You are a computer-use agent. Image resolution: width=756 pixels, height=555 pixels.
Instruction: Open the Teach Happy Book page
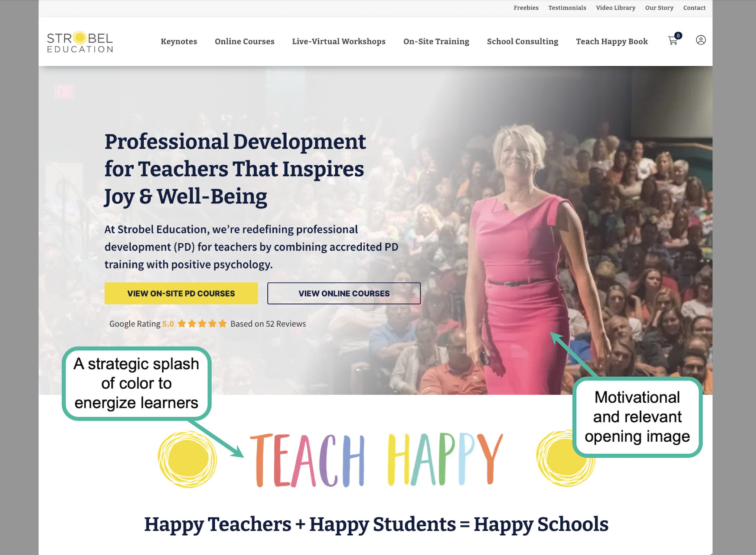[612, 41]
